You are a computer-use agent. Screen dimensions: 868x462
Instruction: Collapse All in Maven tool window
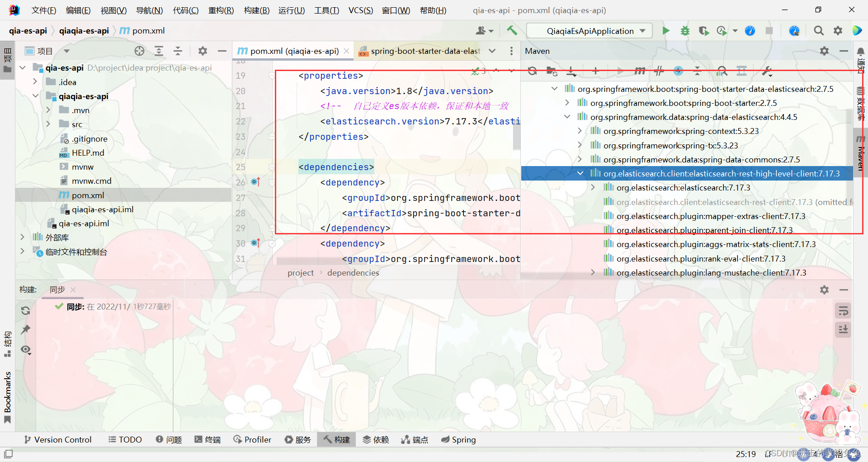click(x=697, y=71)
